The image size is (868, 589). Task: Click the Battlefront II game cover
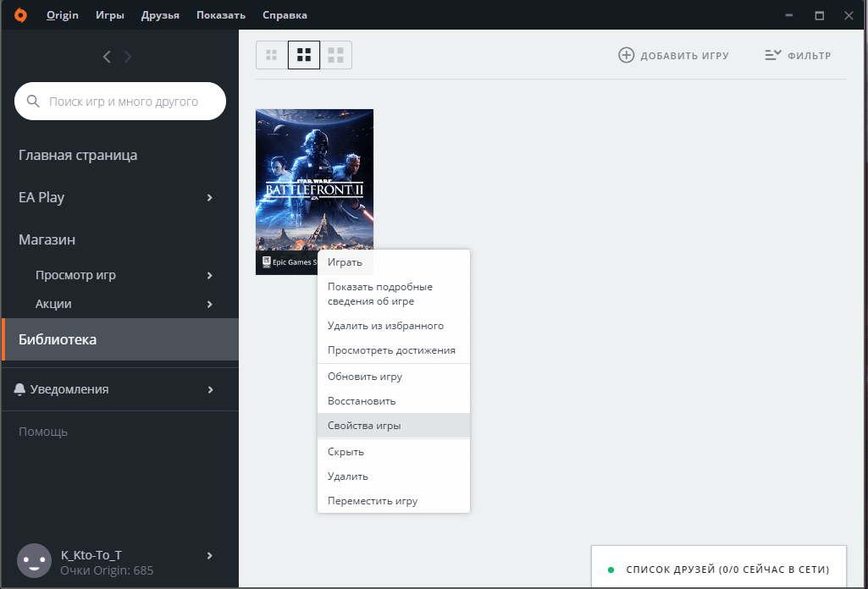[314, 178]
